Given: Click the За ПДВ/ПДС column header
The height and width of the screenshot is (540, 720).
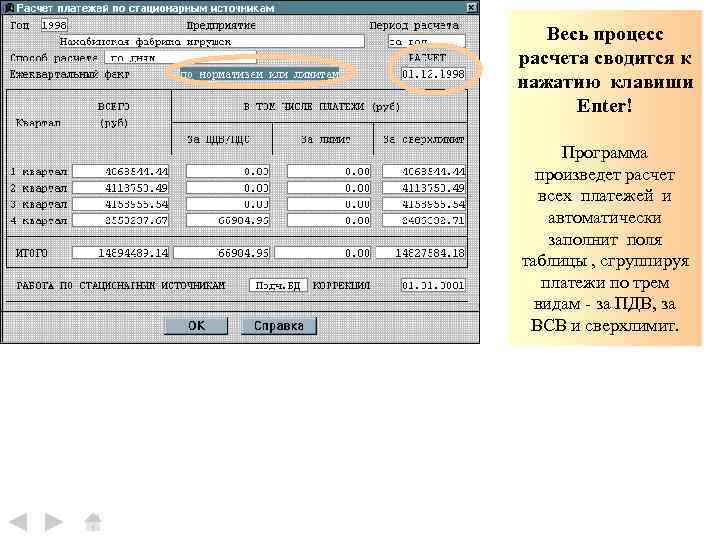Looking at the screenshot, I should 219,139.
